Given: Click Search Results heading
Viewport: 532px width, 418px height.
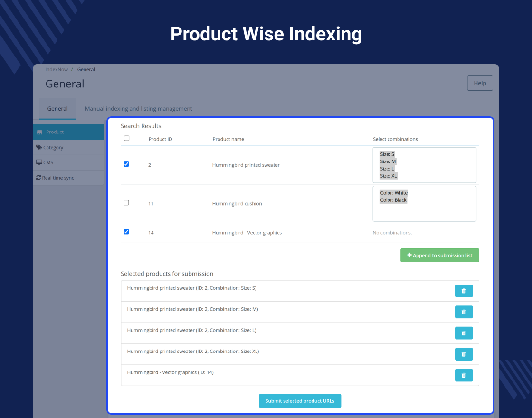Looking at the screenshot, I should tap(141, 126).
